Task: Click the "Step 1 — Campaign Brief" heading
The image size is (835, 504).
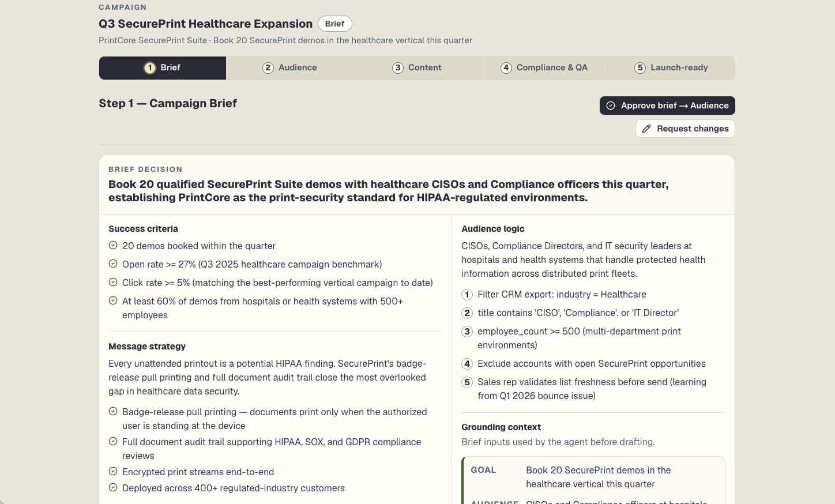Action: click(x=168, y=103)
